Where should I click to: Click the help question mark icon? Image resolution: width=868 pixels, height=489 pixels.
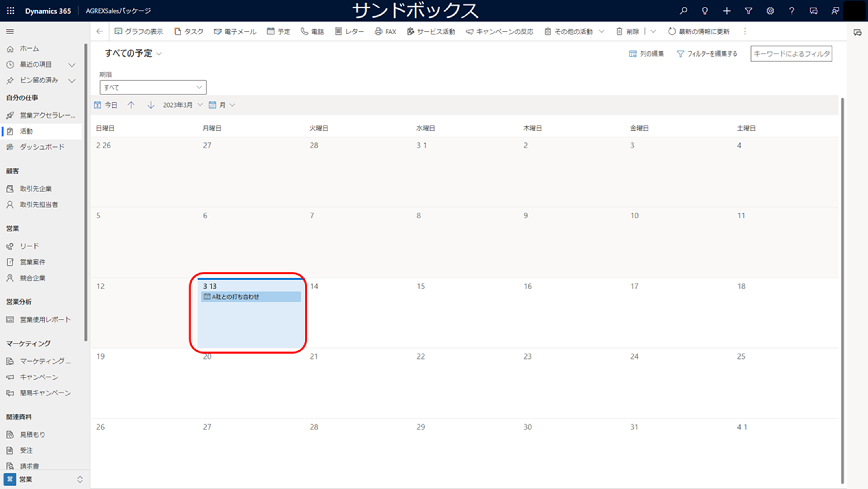click(791, 11)
